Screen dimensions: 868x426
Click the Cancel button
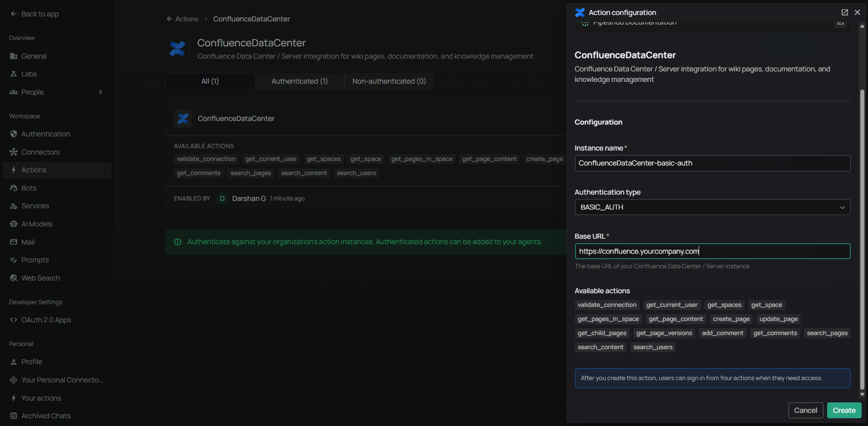coord(806,411)
